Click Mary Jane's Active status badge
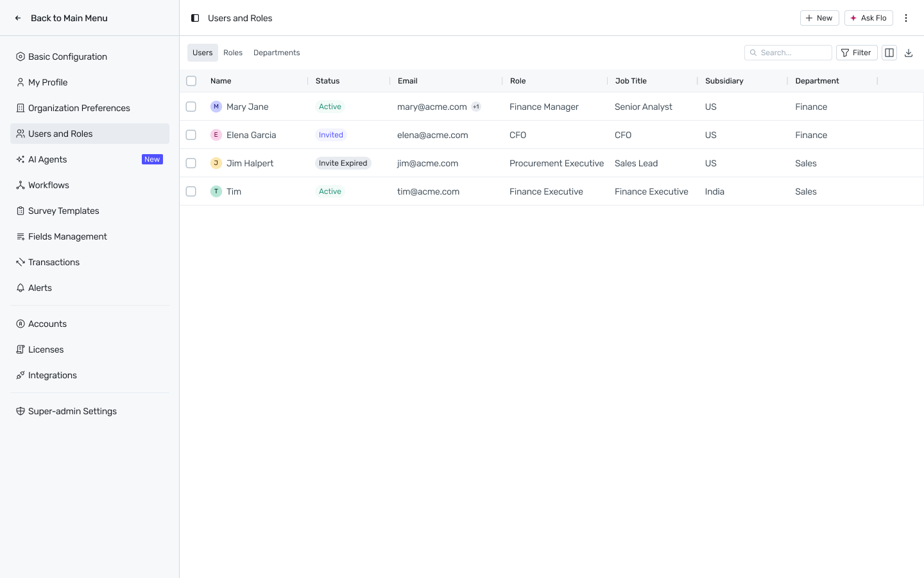The image size is (924, 578). pyautogui.click(x=330, y=107)
